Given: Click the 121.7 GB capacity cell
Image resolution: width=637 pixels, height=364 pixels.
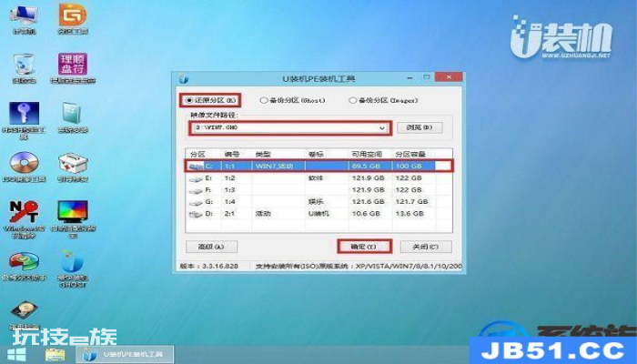Looking at the screenshot, I should pyautogui.click(x=411, y=201).
